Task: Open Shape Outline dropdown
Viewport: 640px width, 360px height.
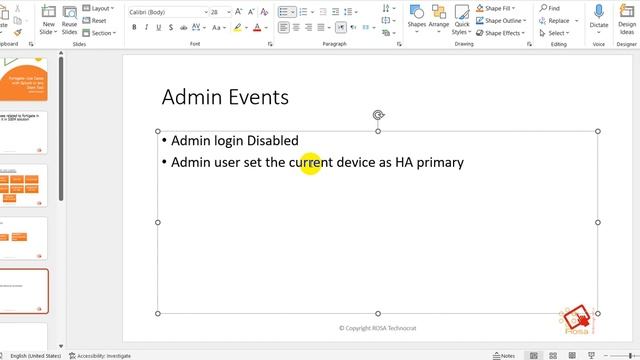Action: pos(501,20)
